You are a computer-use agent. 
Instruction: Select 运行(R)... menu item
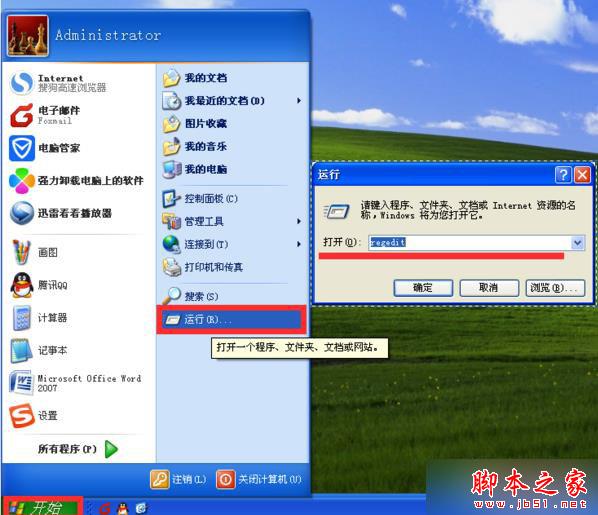coord(231,320)
